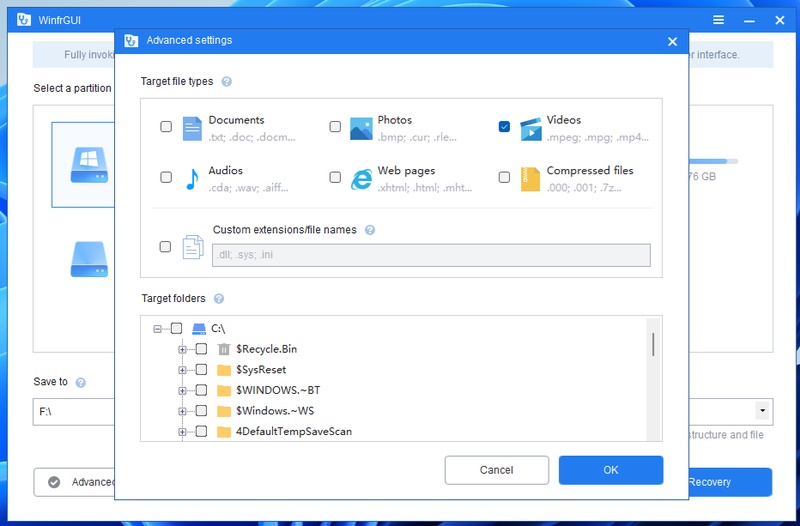Enable the Photos checkbox
800x526 pixels.
pos(335,127)
